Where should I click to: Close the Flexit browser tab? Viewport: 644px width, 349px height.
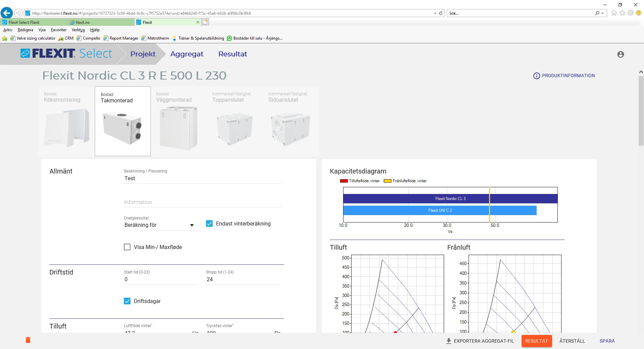click(x=198, y=22)
